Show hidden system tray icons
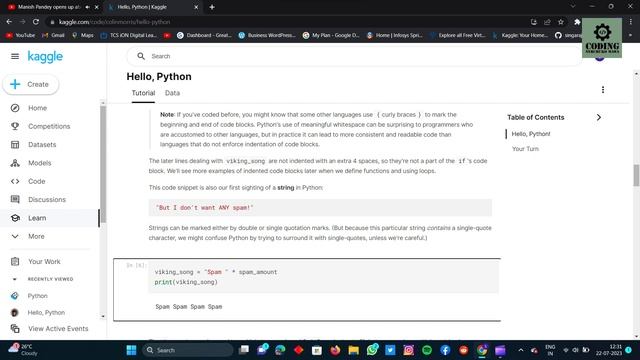The image size is (640, 360). 521,350
